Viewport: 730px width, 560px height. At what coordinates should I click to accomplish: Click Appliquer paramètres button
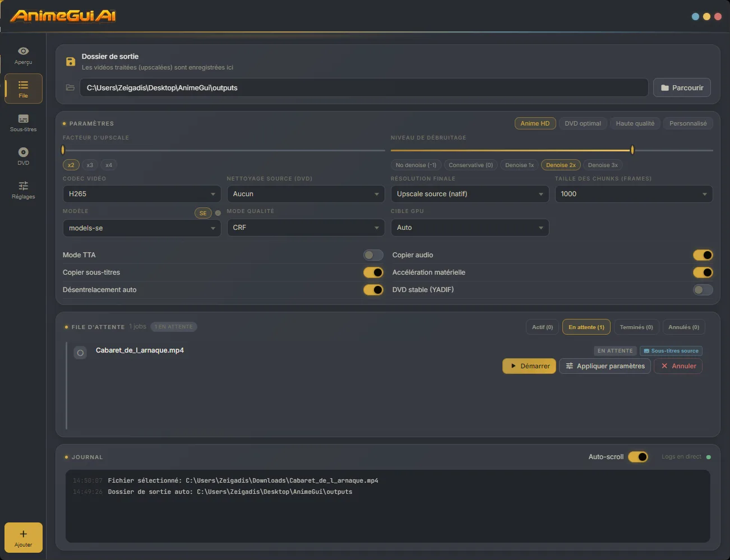click(605, 366)
